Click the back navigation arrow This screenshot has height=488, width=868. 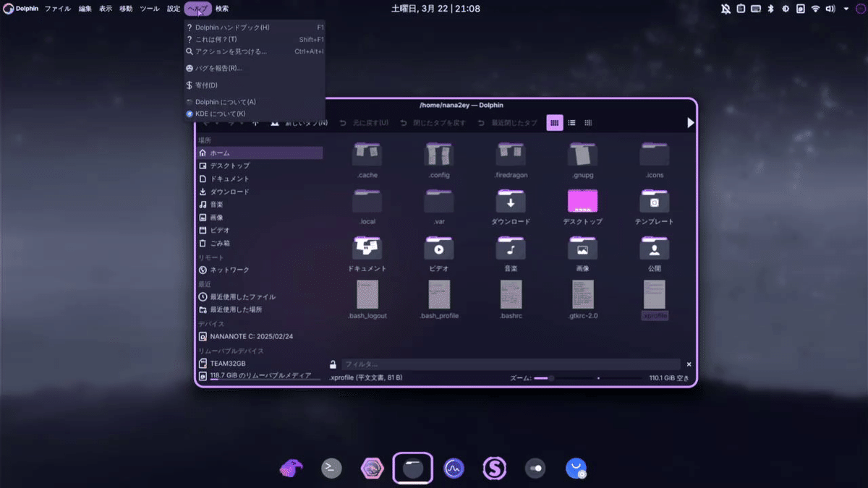click(205, 122)
